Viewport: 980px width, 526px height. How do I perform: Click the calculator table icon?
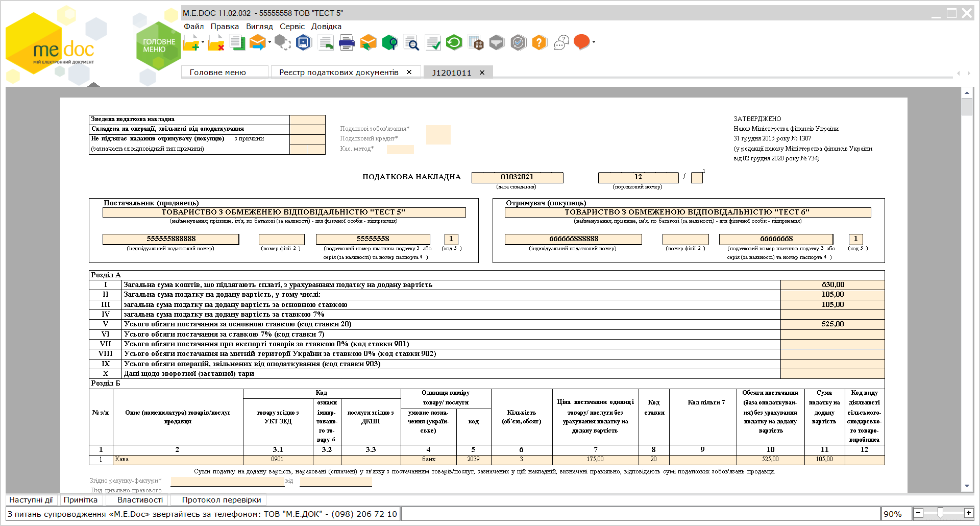click(475, 43)
